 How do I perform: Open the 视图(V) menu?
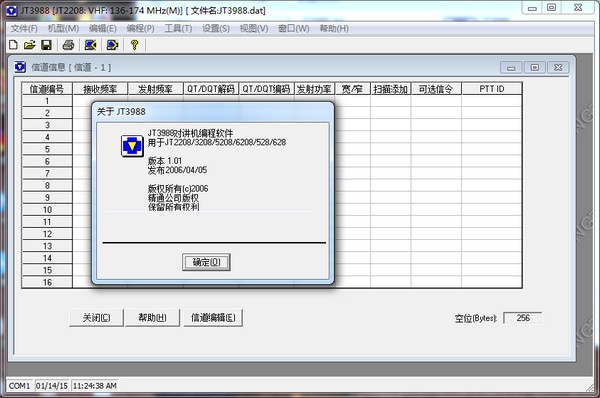click(x=254, y=28)
